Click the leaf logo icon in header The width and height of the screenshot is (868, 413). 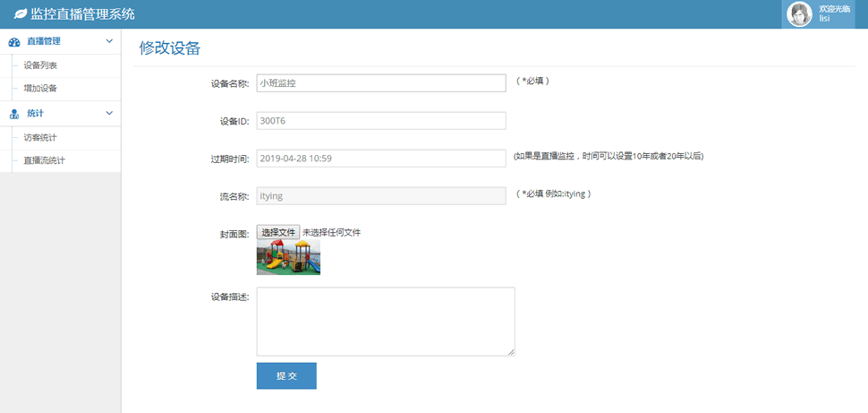pos(21,13)
